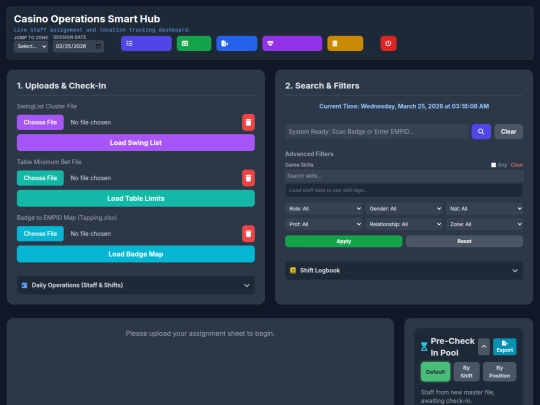Click the indigo list-icon header button

tap(146, 43)
